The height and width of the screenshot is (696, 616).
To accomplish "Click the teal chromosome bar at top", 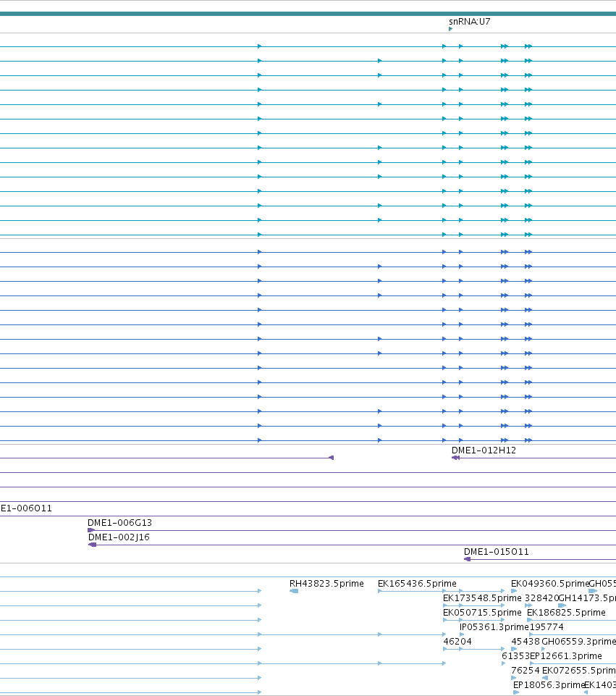I will 308,14.
